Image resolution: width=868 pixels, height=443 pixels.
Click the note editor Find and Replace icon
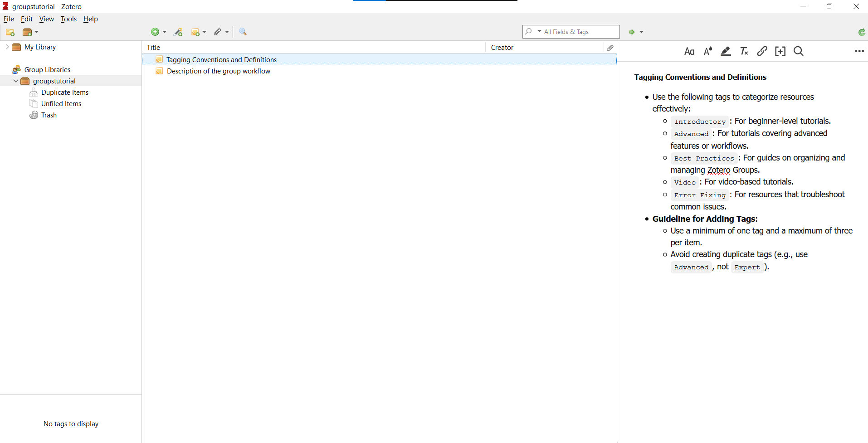click(x=799, y=51)
